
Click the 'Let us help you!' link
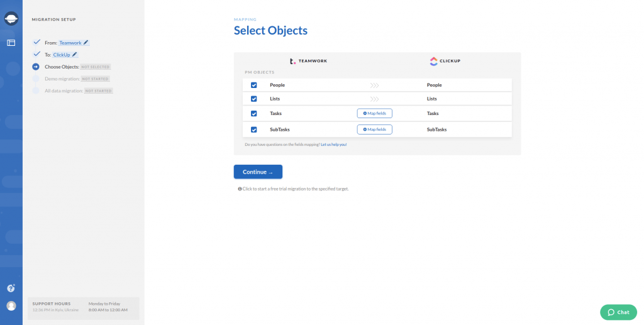tap(333, 145)
